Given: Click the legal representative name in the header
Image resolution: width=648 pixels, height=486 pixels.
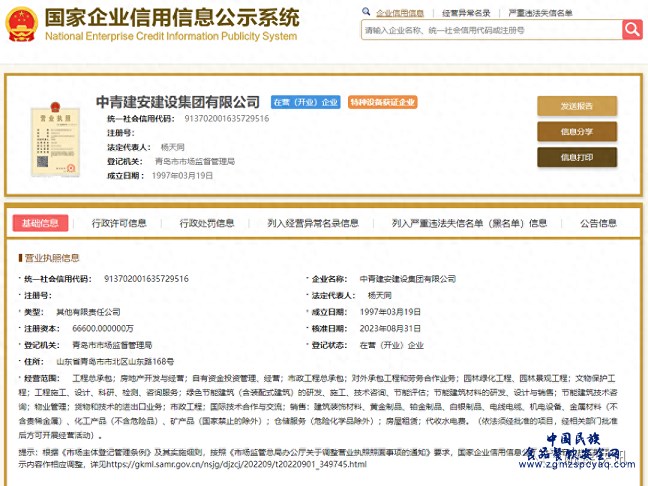Looking at the screenshot, I should [172, 147].
